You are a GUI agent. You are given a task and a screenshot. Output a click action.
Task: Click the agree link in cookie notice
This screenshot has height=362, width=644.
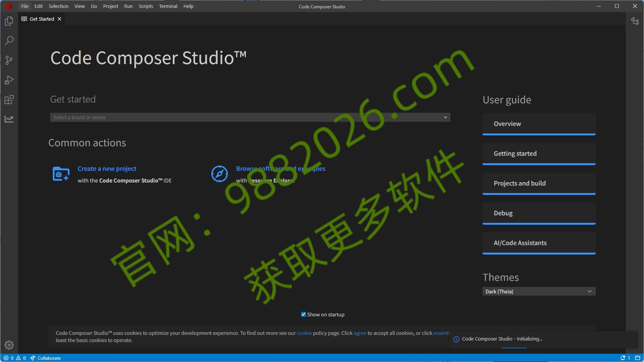360,333
